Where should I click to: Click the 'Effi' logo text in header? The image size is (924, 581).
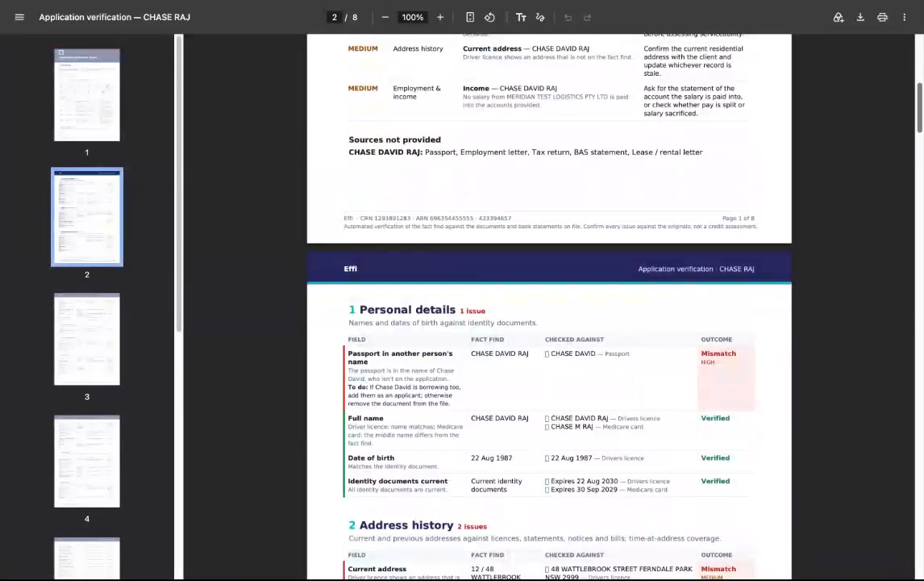click(x=350, y=269)
